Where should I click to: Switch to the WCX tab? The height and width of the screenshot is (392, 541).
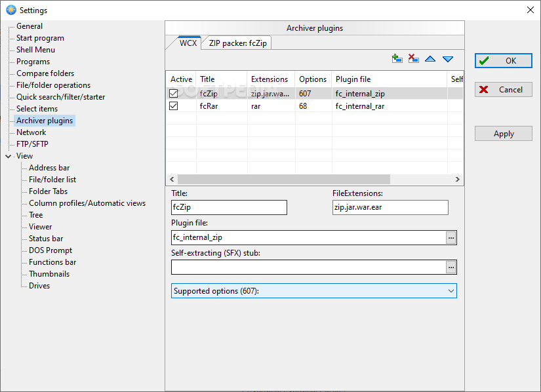[188, 43]
